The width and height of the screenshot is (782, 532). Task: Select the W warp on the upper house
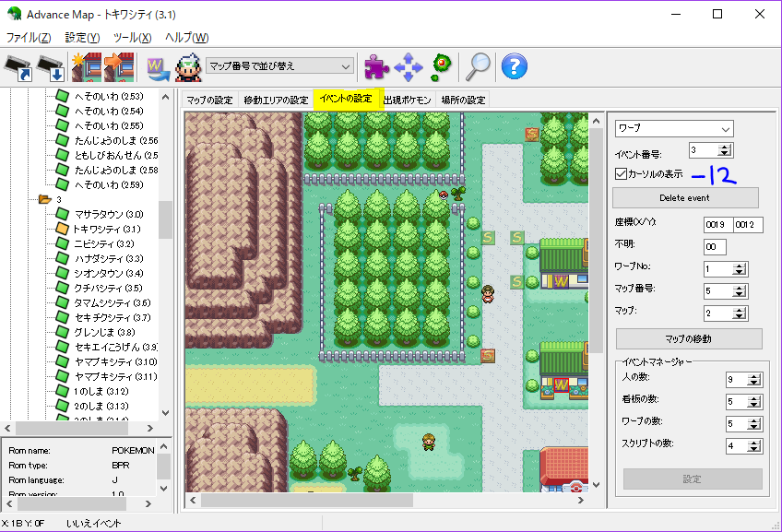click(561, 282)
